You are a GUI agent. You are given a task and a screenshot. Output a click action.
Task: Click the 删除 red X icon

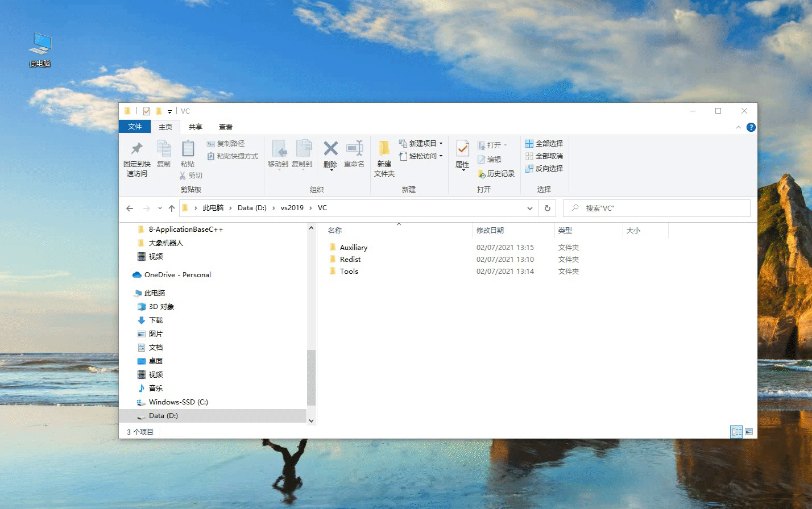click(330, 149)
